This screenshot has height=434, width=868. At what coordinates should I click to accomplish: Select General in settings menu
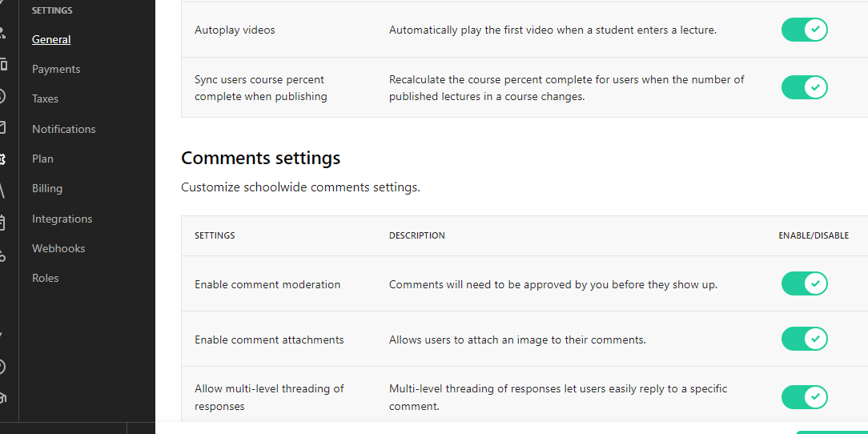(51, 39)
